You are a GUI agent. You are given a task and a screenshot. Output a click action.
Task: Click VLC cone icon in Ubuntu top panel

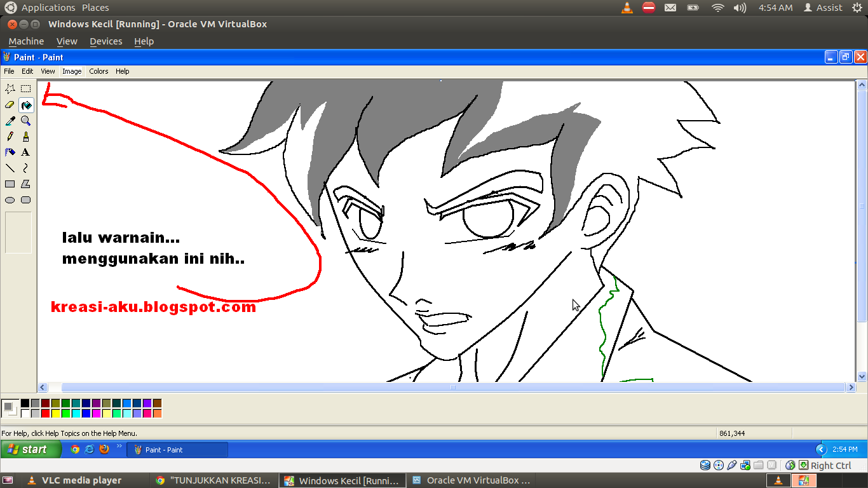coord(627,8)
